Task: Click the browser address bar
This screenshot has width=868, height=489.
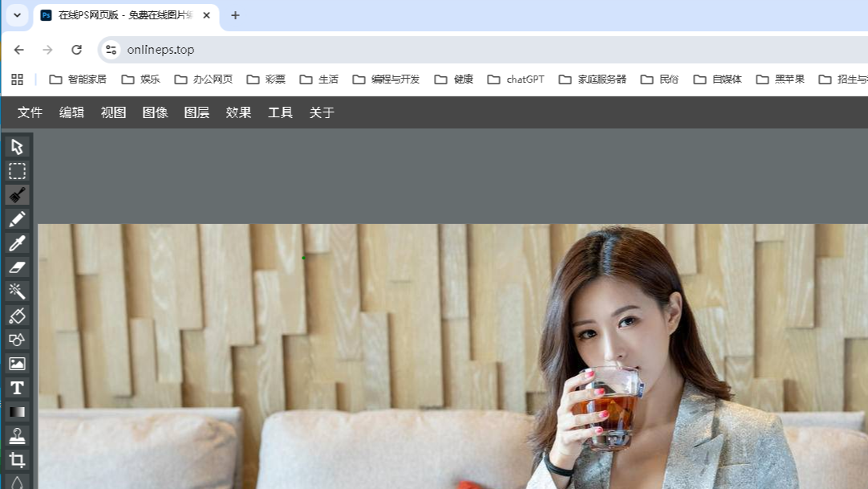Action: tap(160, 49)
